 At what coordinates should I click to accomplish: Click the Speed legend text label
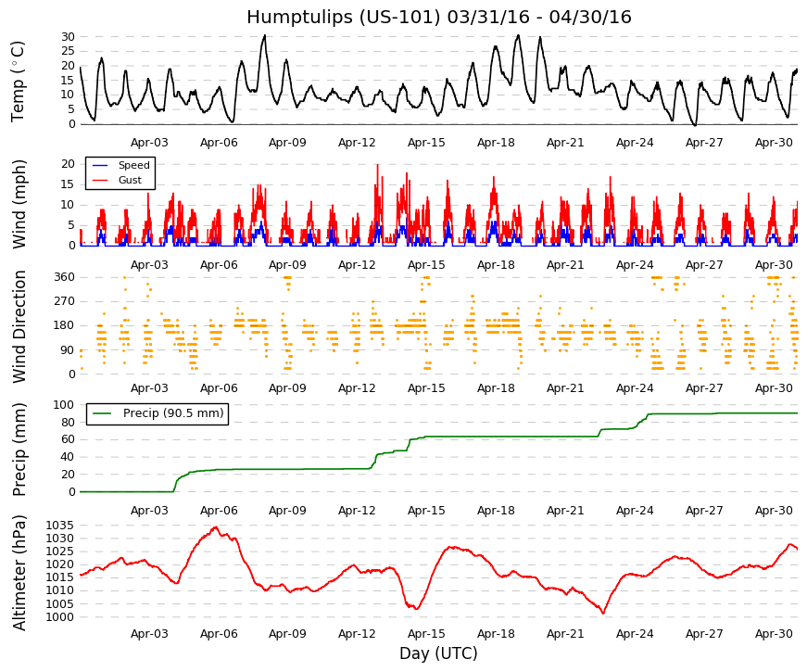click(133, 165)
